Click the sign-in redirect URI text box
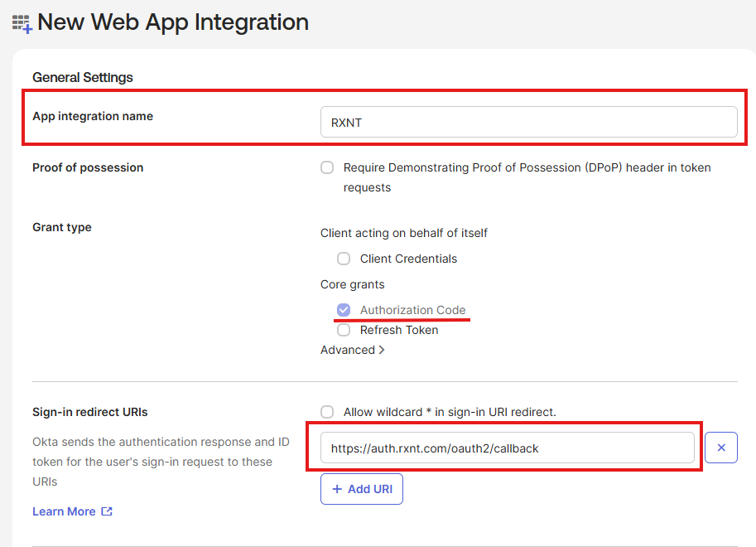Image resolution: width=756 pixels, height=547 pixels. pos(507,448)
